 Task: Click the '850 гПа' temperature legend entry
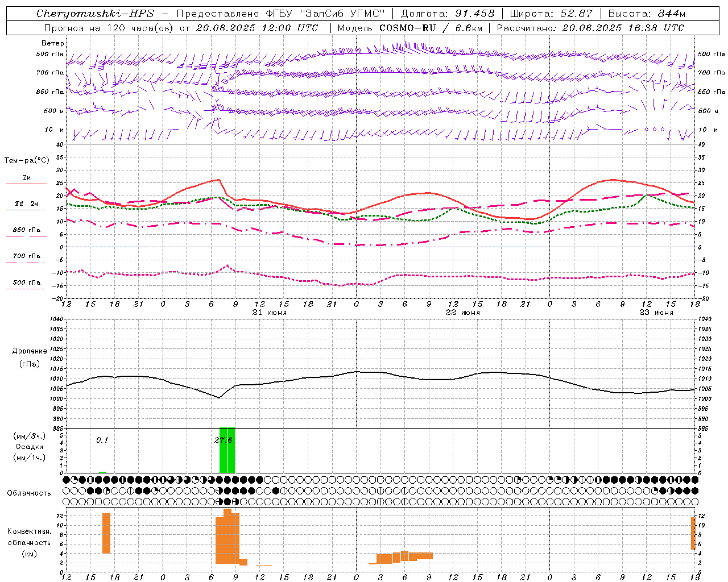pos(27,230)
